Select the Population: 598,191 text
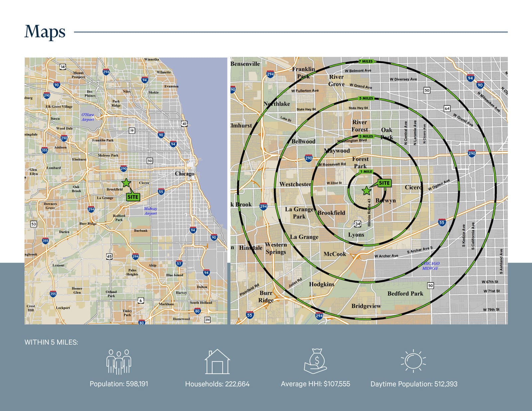Viewport: 532px width, 411px height. (119, 384)
